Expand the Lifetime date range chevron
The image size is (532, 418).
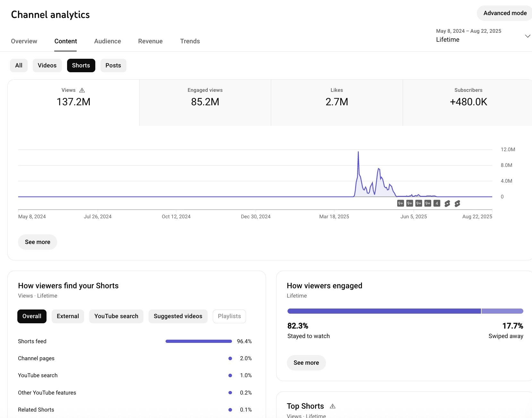528,36
